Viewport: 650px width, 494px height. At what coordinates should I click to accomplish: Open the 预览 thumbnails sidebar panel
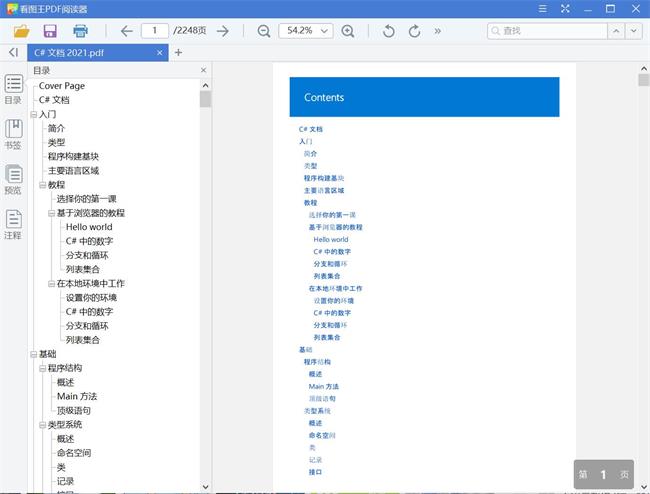(13, 179)
